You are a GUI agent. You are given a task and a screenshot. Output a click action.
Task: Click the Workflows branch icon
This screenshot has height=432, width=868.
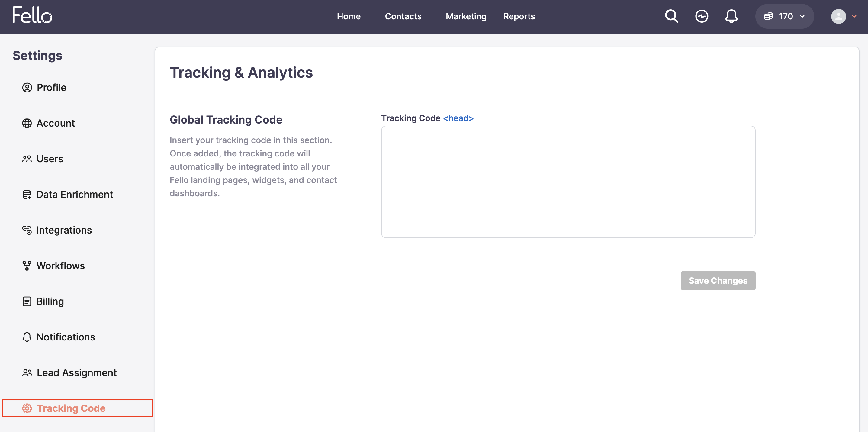[x=27, y=266]
